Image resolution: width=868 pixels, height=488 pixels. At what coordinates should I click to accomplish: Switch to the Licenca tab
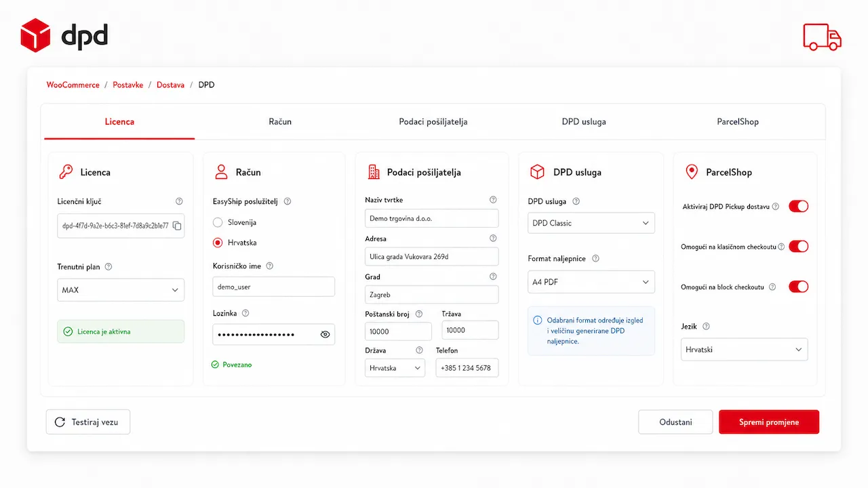(x=119, y=122)
